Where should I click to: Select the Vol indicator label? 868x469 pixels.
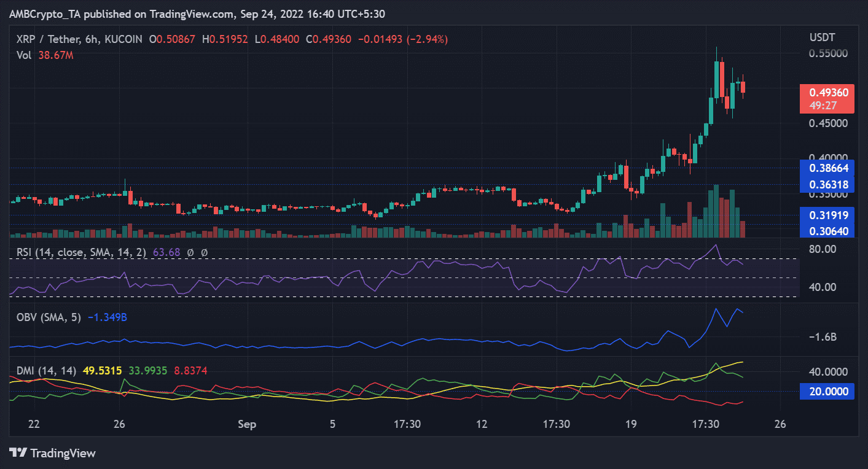(x=23, y=55)
